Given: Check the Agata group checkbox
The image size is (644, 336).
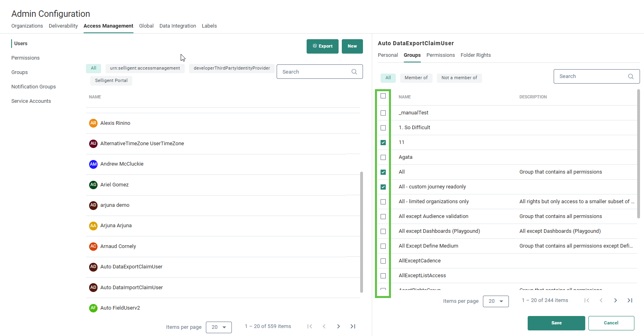Looking at the screenshot, I should click(383, 158).
